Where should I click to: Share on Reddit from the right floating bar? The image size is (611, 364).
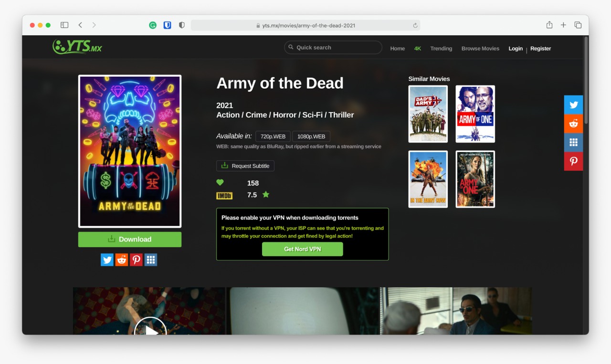[x=573, y=124]
